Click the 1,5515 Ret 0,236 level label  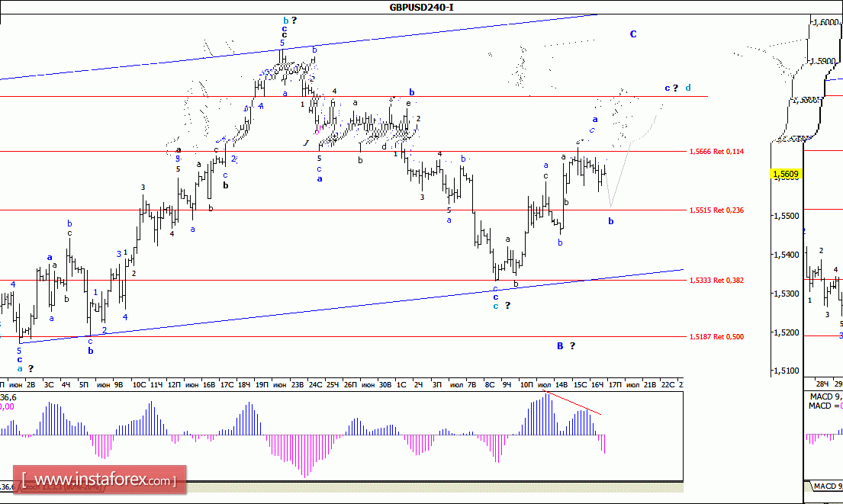tap(716, 210)
